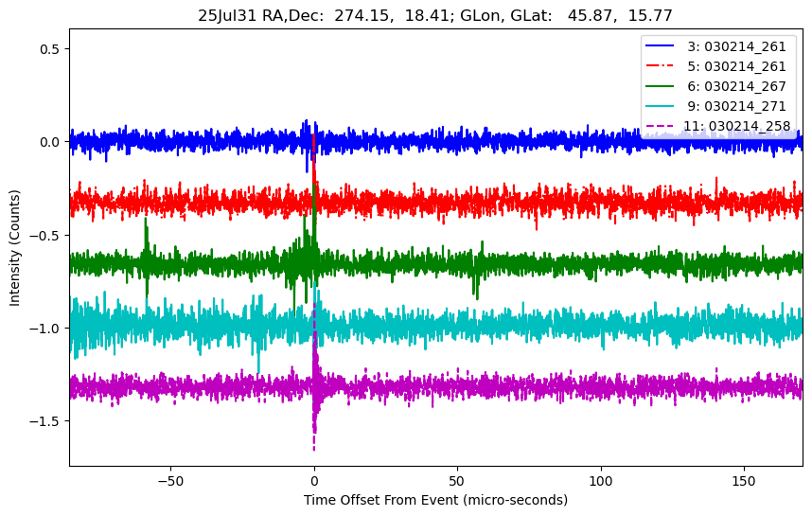812x516 pixels.
Task: Select legend entry '9: 030214_271'
Action: [x=737, y=106]
